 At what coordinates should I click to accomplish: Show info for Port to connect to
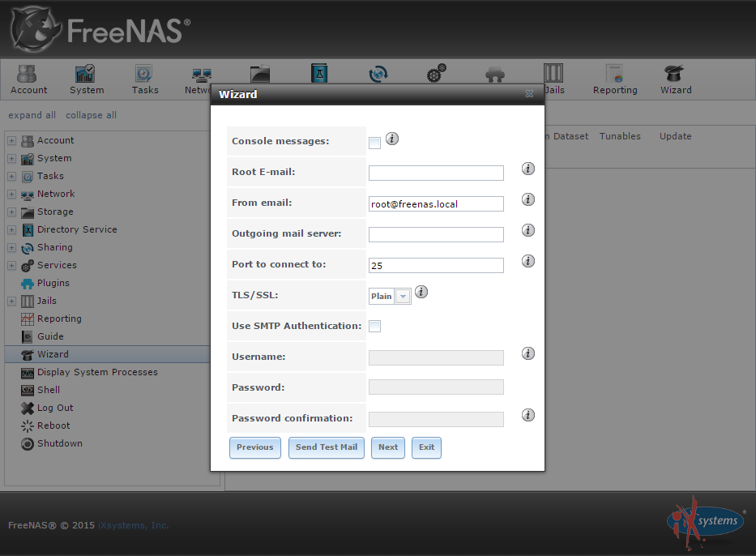528,261
